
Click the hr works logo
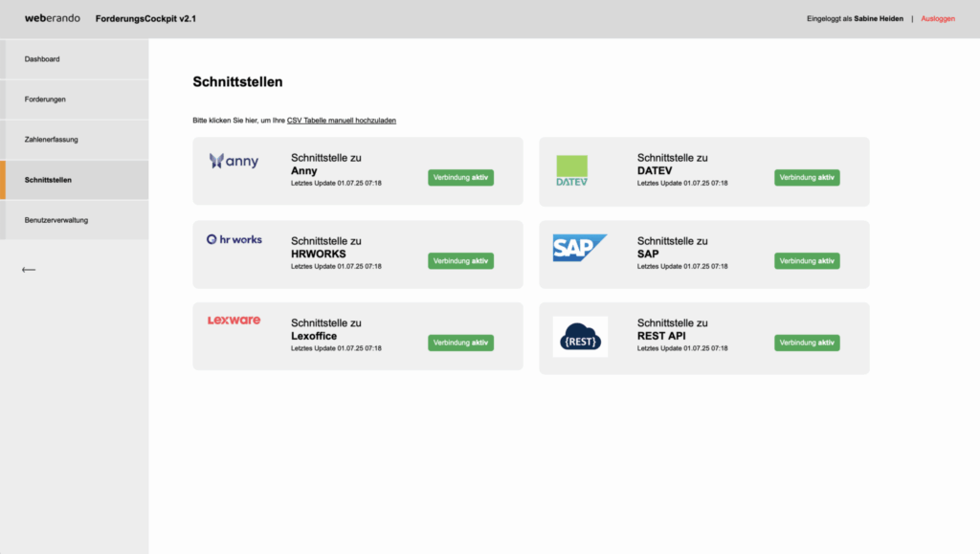(x=234, y=239)
